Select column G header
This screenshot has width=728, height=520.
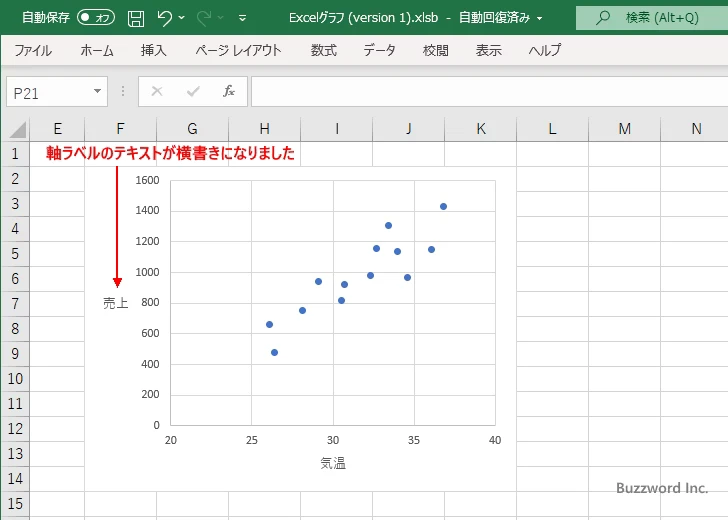192,129
